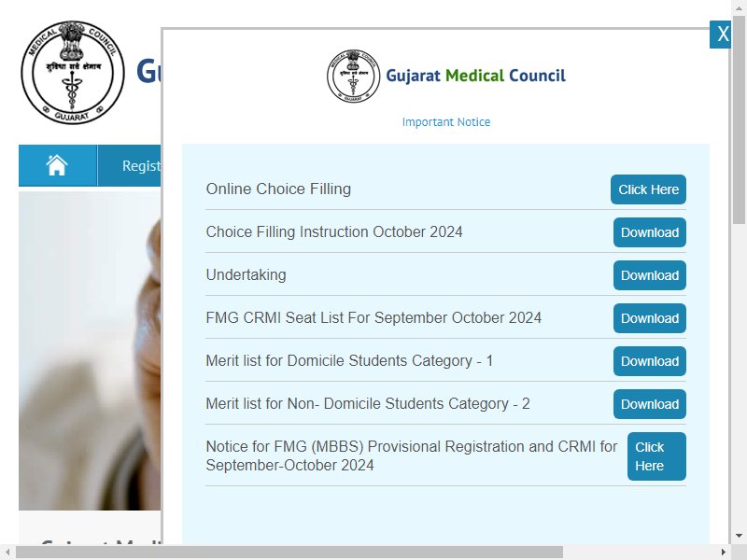This screenshot has width=747, height=560.
Task: Click the 'Important Notice' heading text
Action: click(446, 122)
